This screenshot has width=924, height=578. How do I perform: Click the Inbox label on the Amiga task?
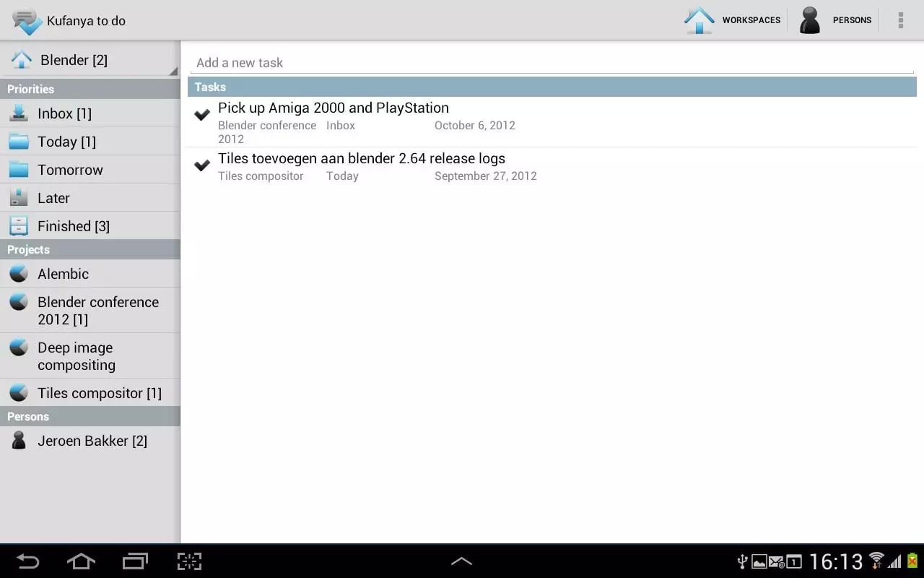point(341,125)
